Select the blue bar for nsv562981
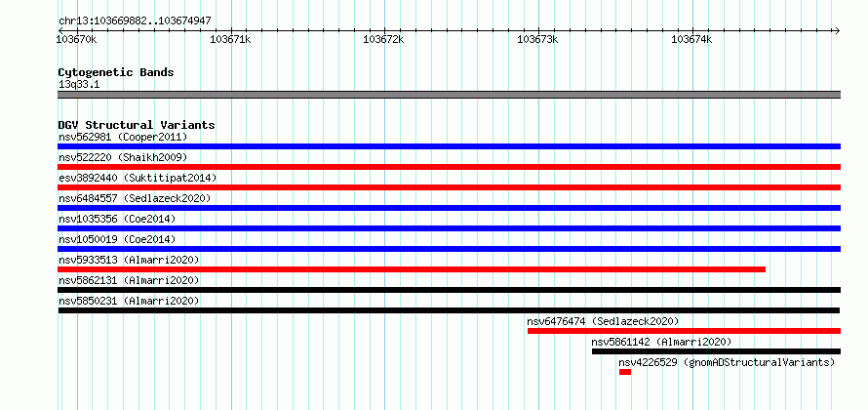 point(449,146)
